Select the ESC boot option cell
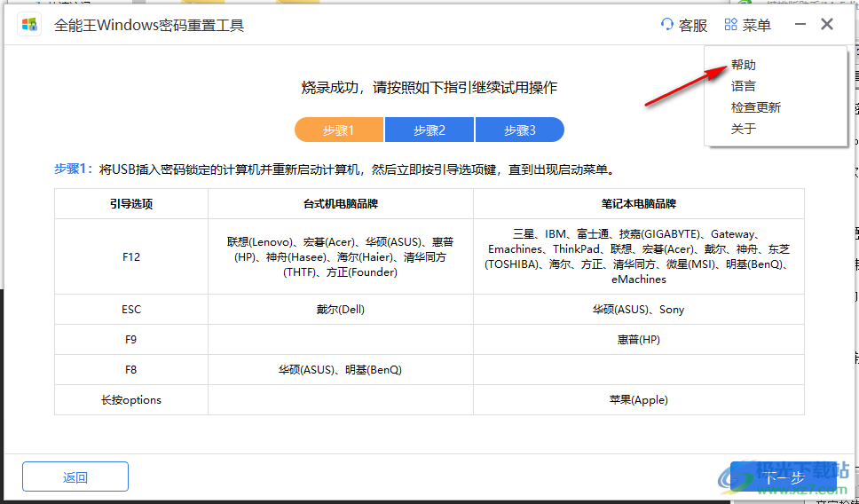Screen dimensions: 859x504 click(x=131, y=310)
